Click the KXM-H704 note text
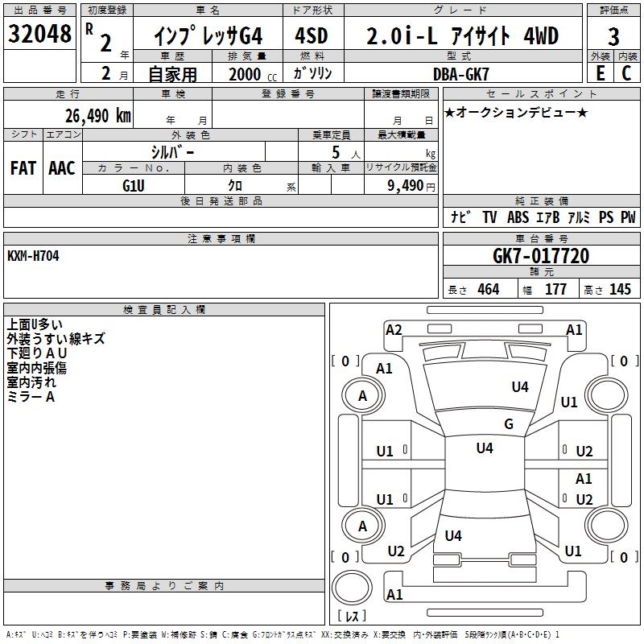Screen dimensions: 644x644 coord(33,255)
